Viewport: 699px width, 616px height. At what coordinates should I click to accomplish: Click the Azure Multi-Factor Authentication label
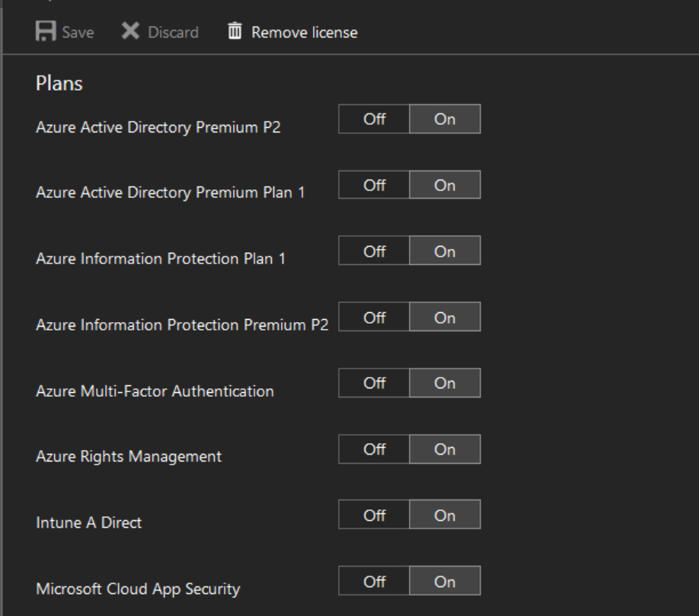tap(155, 391)
